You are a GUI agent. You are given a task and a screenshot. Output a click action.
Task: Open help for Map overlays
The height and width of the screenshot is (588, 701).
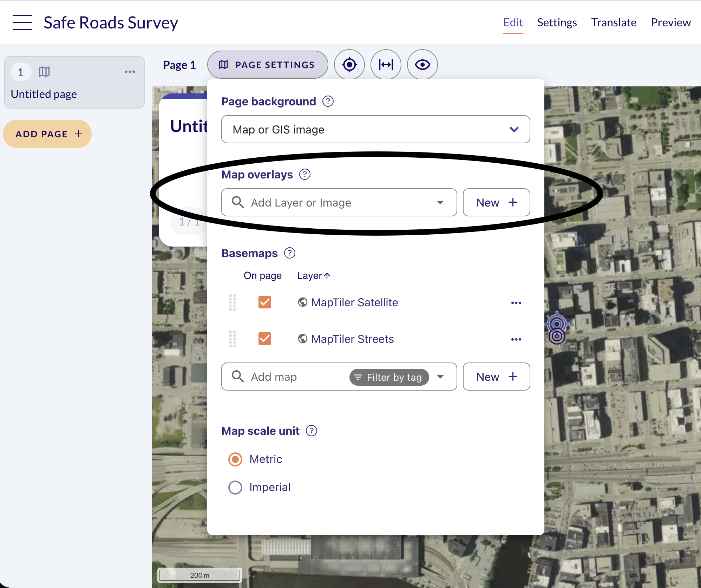tap(305, 174)
